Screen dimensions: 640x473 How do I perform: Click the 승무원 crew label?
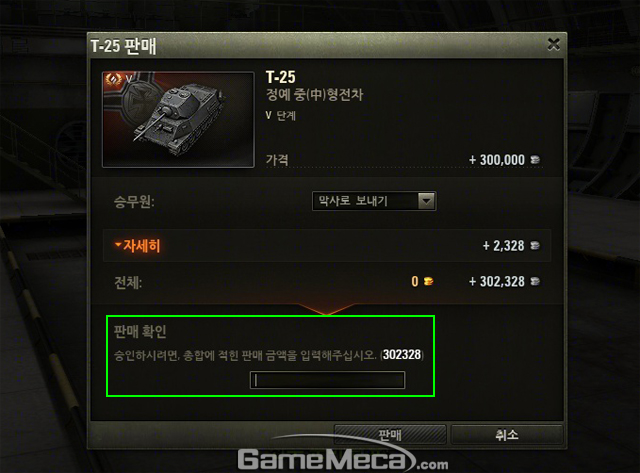click(x=134, y=202)
